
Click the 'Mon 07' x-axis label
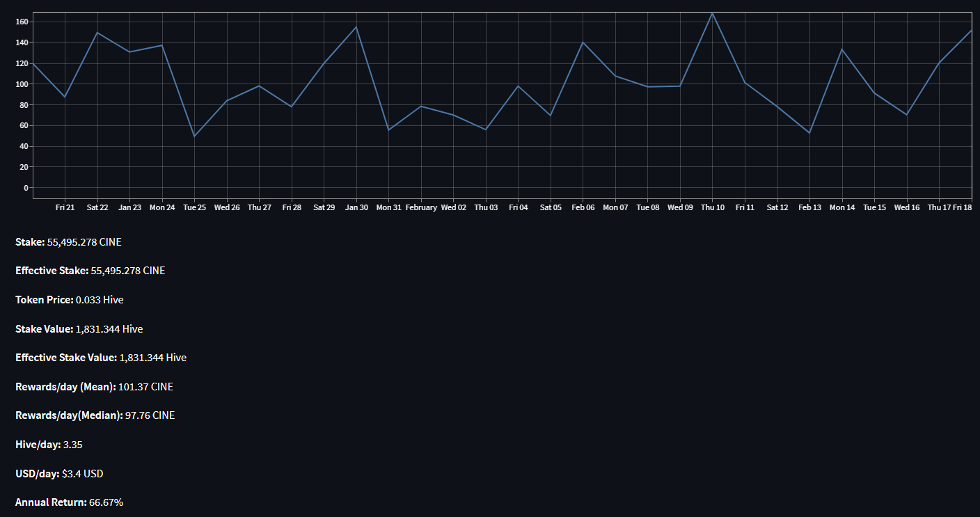pos(615,207)
